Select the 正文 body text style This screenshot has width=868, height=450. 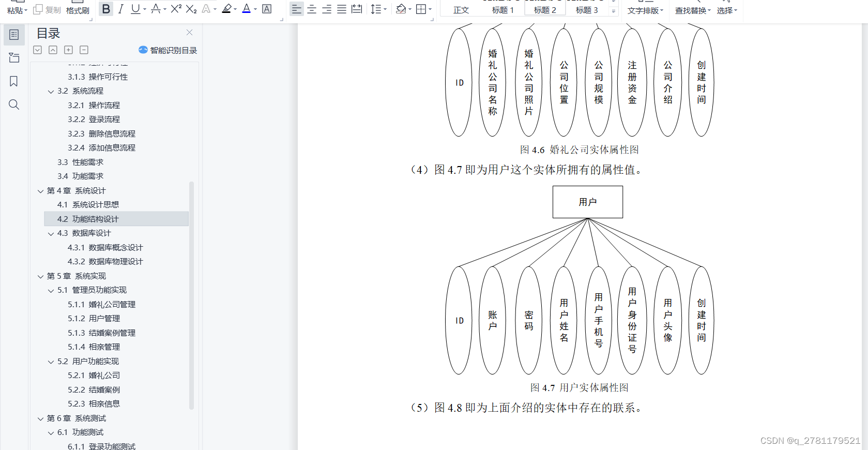coord(461,10)
